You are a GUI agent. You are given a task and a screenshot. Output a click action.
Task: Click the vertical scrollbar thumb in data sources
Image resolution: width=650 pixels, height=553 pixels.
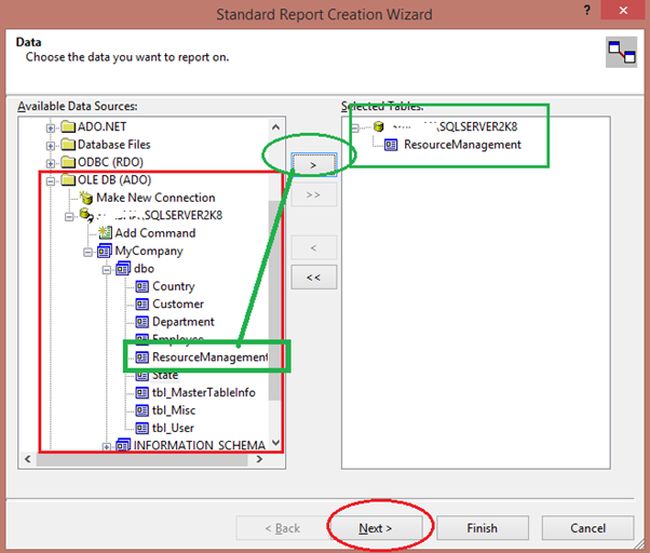point(274,301)
